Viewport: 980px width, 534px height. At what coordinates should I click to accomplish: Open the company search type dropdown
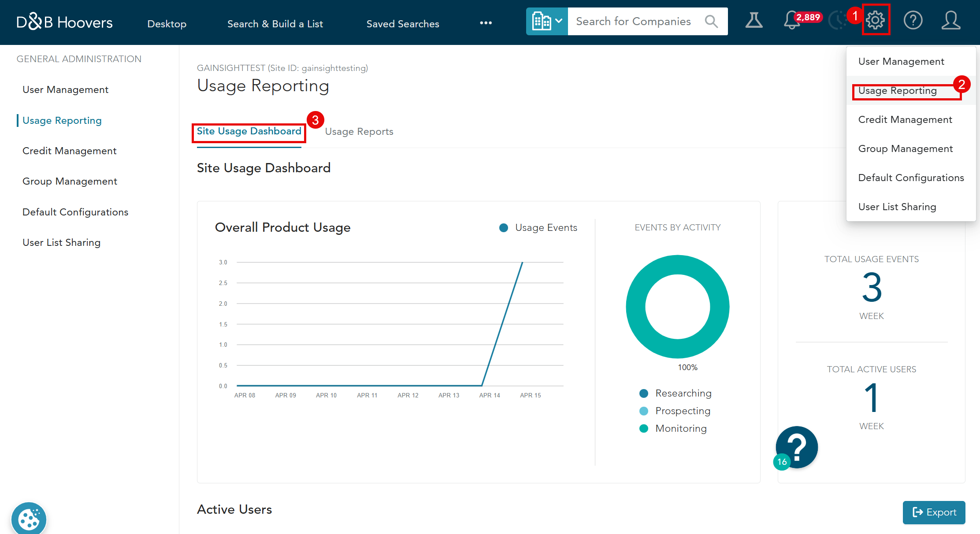coord(547,21)
